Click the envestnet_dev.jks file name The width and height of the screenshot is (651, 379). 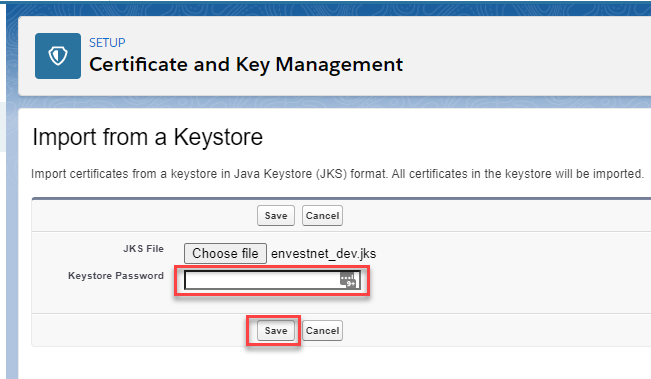coord(323,254)
